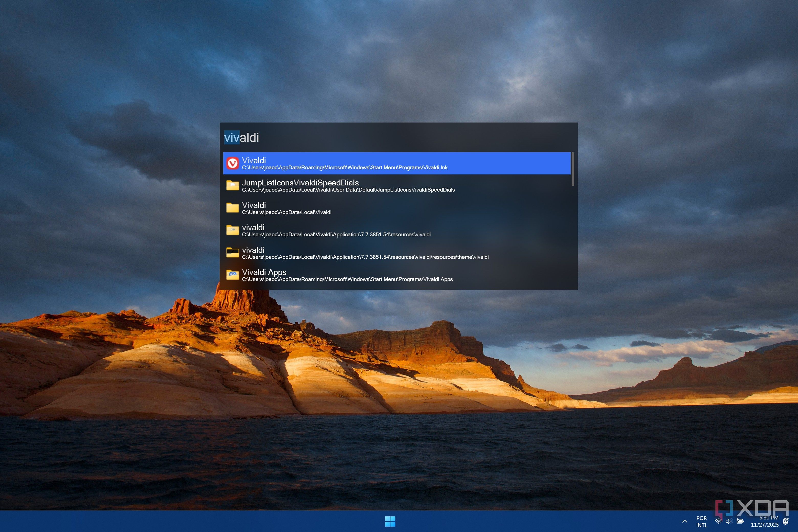The height and width of the screenshot is (532, 798).
Task: Select vivaldi title above resources\theme\vivaldi path
Action: (253, 250)
